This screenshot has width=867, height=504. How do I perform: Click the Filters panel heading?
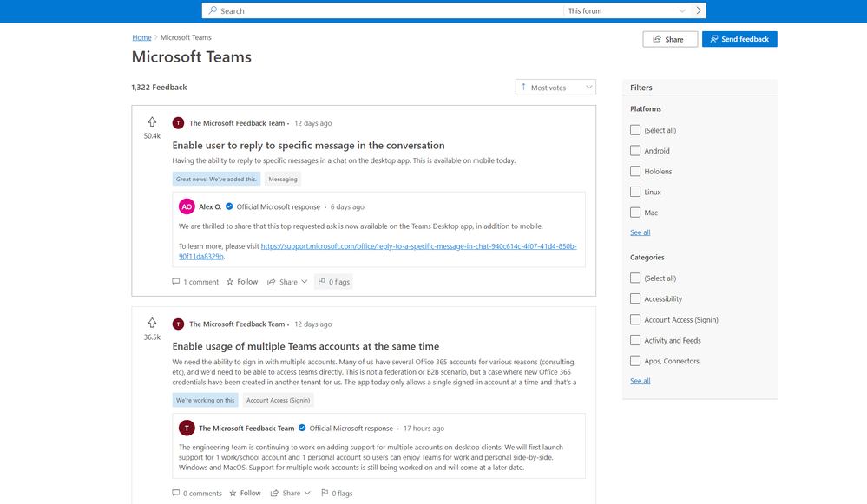[641, 88]
